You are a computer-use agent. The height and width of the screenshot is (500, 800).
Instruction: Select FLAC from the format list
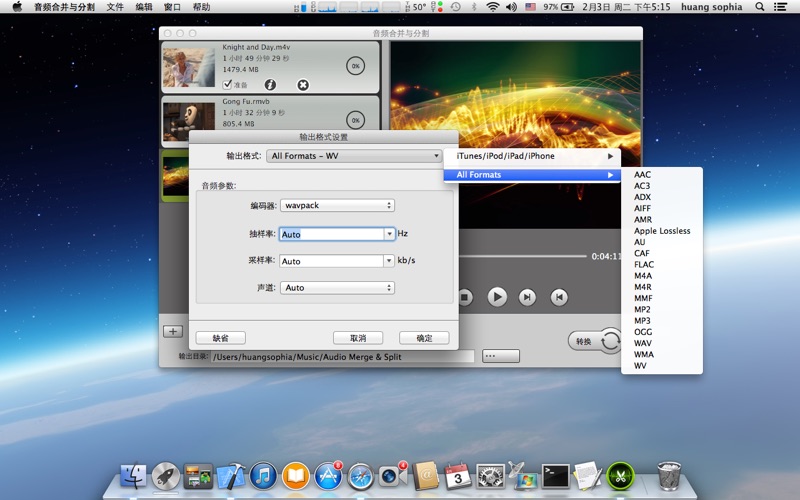click(x=644, y=265)
